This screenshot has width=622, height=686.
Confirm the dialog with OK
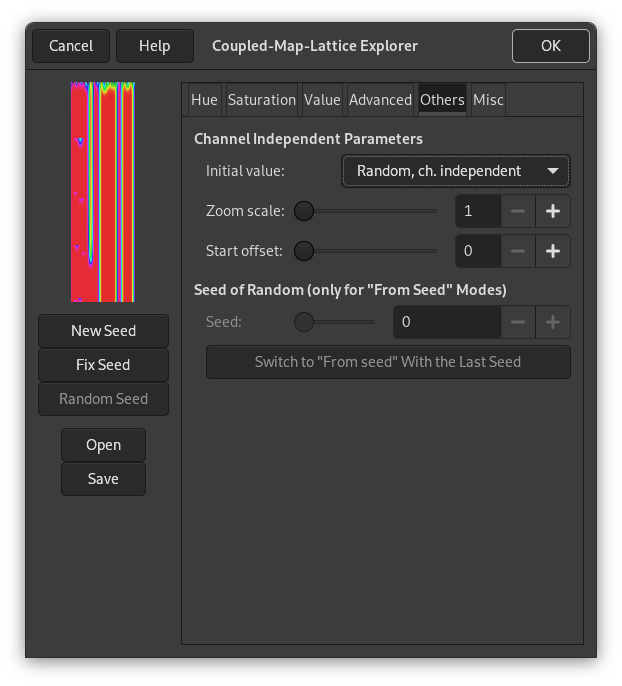(x=550, y=46)
